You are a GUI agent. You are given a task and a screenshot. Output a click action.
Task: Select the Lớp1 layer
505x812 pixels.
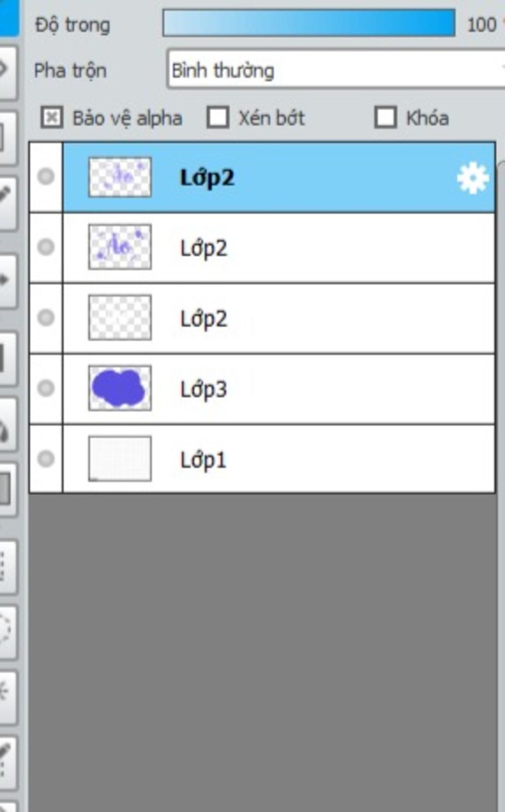pos(279,459)
